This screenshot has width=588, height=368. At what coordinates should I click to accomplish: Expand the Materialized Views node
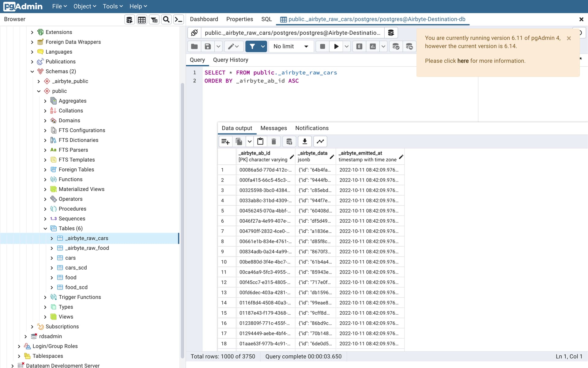coord(45,189)
